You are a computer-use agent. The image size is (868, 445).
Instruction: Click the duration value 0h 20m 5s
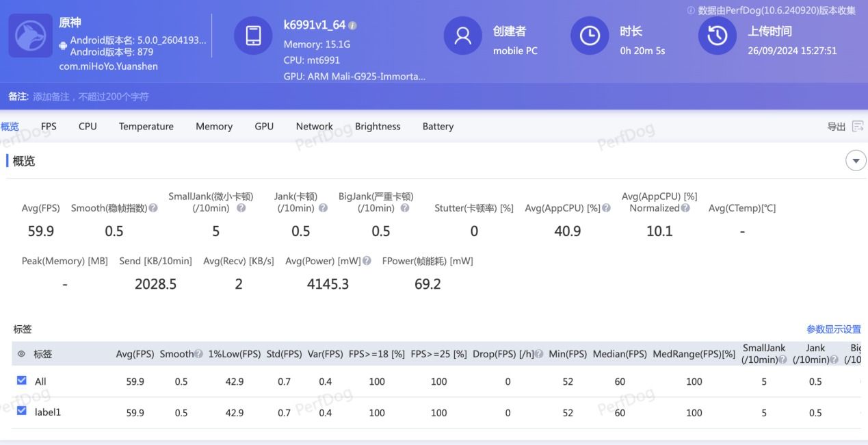point(642,51)
